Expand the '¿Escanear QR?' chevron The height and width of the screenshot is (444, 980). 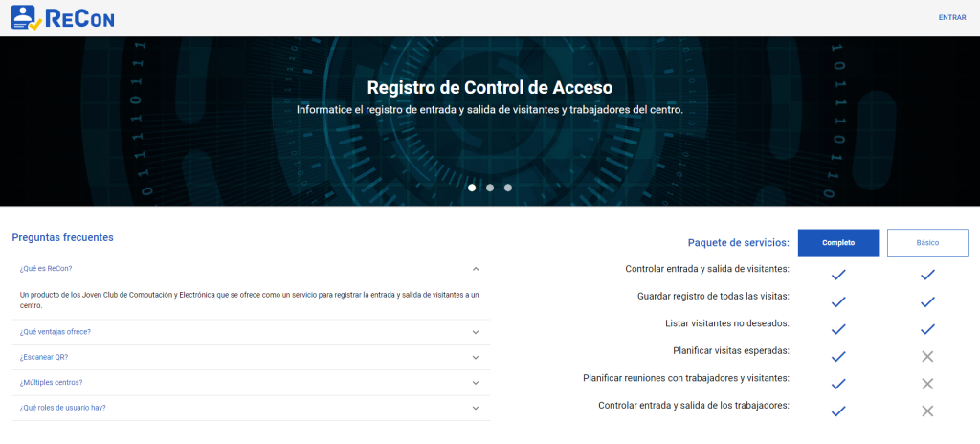[x=476, y=358]
